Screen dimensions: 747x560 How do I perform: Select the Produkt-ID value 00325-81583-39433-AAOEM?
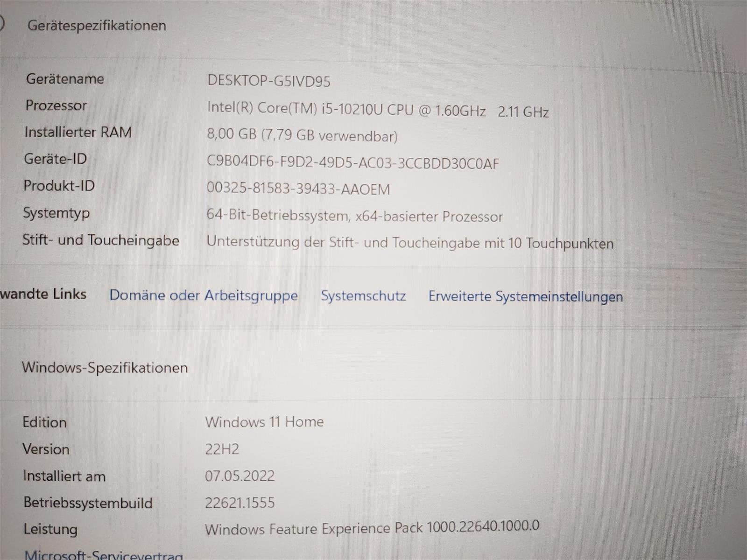tap(298, 189)
